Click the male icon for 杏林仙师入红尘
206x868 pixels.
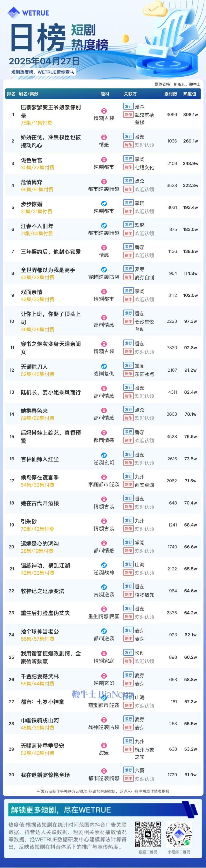click(104, 455)
